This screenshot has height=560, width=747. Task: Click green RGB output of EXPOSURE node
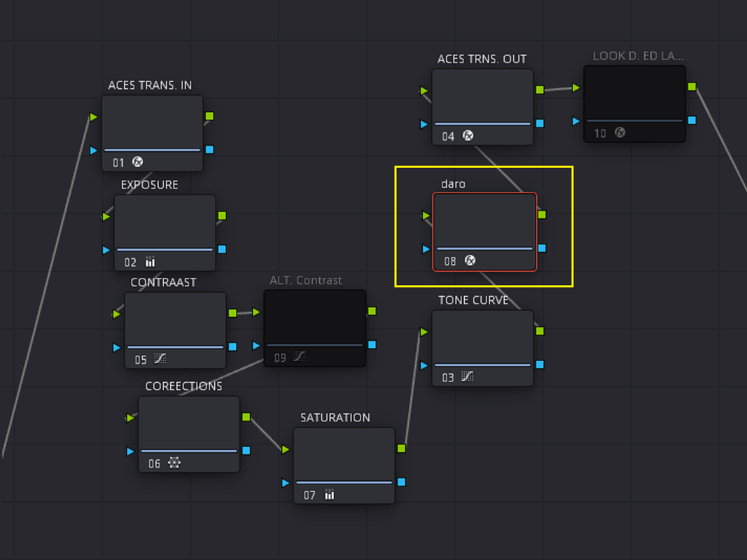click(222, 216)
